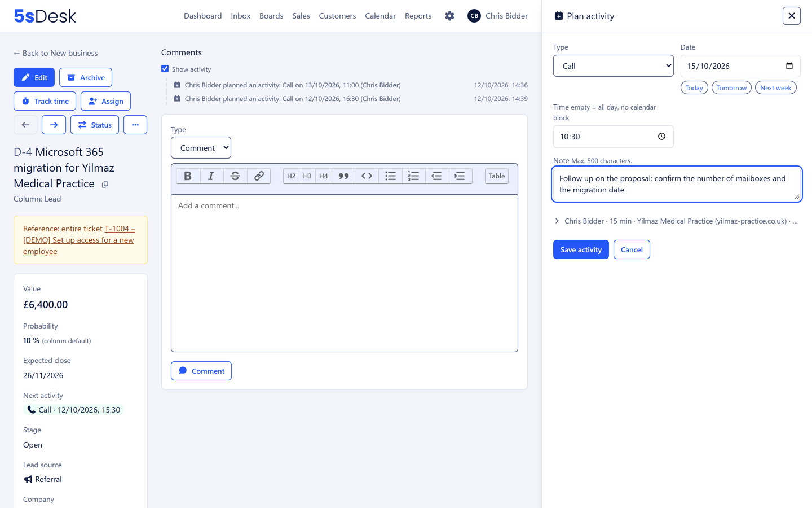
Task: Create a numbered list
Action: coord(413,176)
